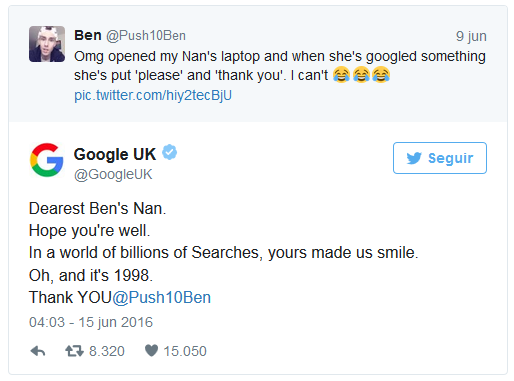Click the Google G logo avatar
This screenshot has height=381, width=514.
point(47,160)
